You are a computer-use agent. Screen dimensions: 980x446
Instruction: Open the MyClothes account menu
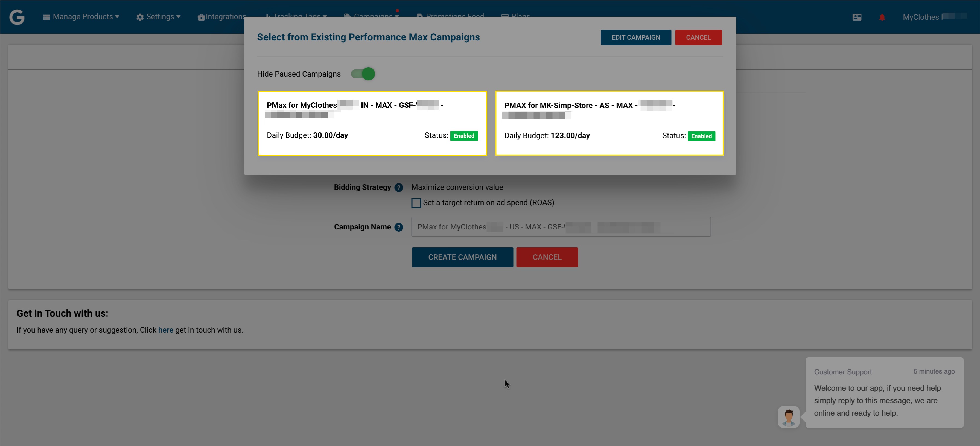pos(934,17)
